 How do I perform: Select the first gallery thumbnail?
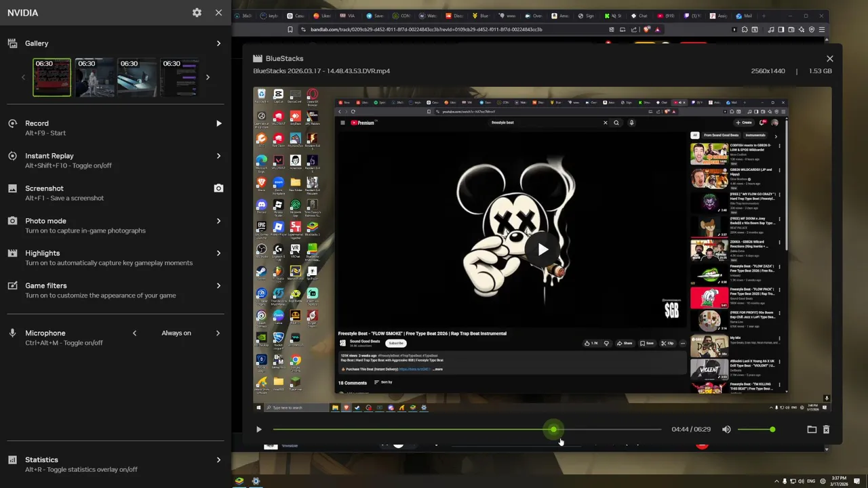(52, 77)
